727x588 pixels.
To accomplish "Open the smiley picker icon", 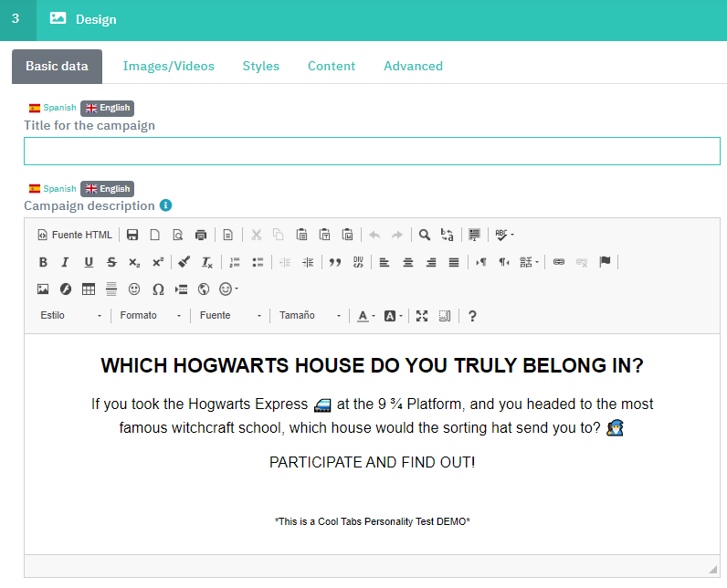I will click(x=134, y=289).
